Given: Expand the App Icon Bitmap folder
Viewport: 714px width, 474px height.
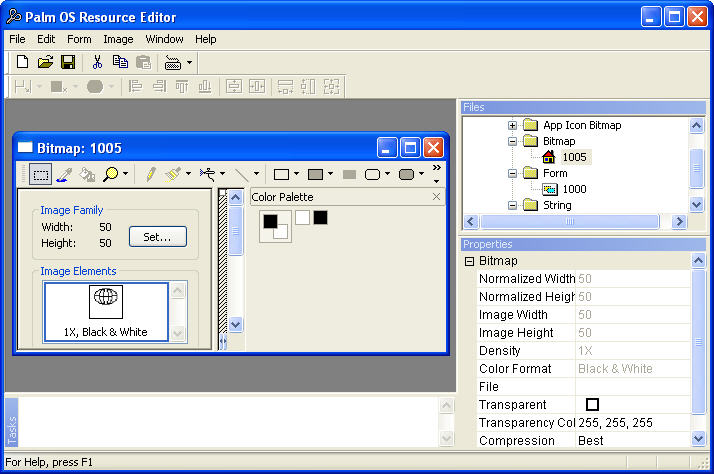Looking at the screenshot, I should [512, 125].
